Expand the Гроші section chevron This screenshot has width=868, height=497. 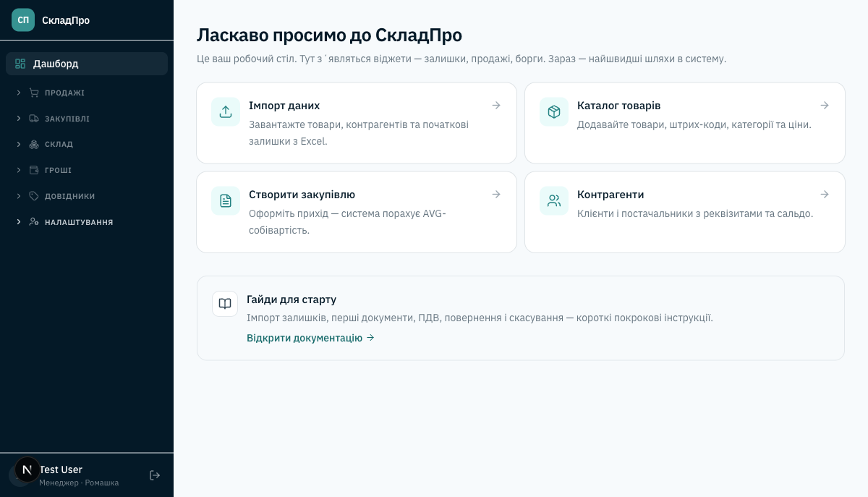[x=19, y=170]
